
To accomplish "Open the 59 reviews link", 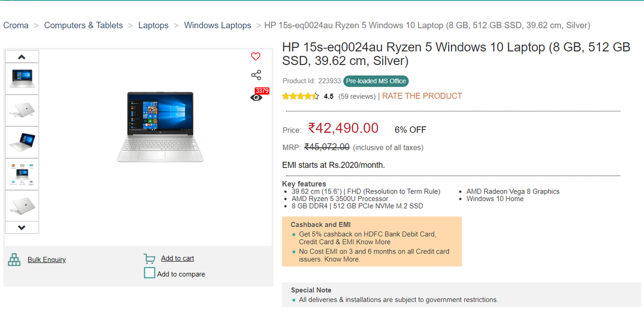I will pos(357,96).
